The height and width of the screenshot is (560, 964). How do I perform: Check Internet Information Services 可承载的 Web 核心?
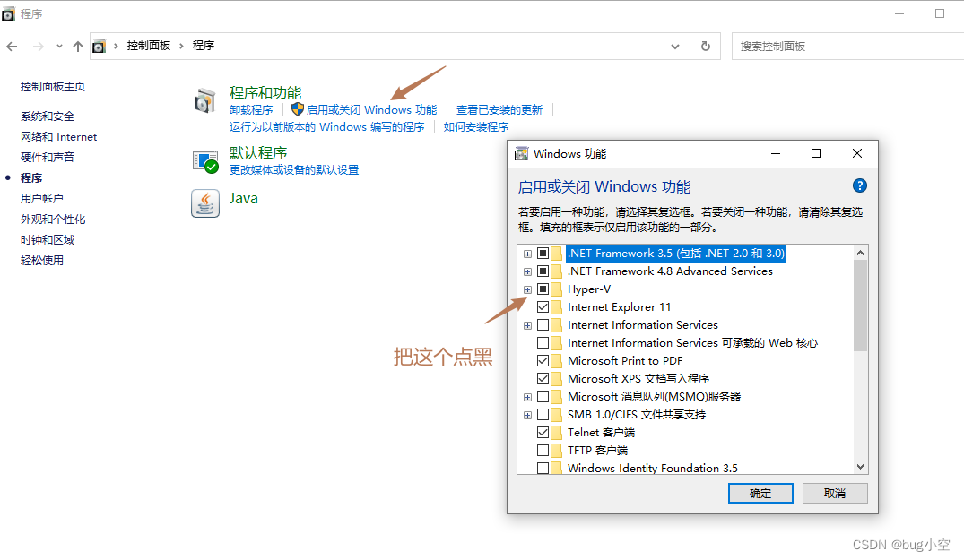543,342
